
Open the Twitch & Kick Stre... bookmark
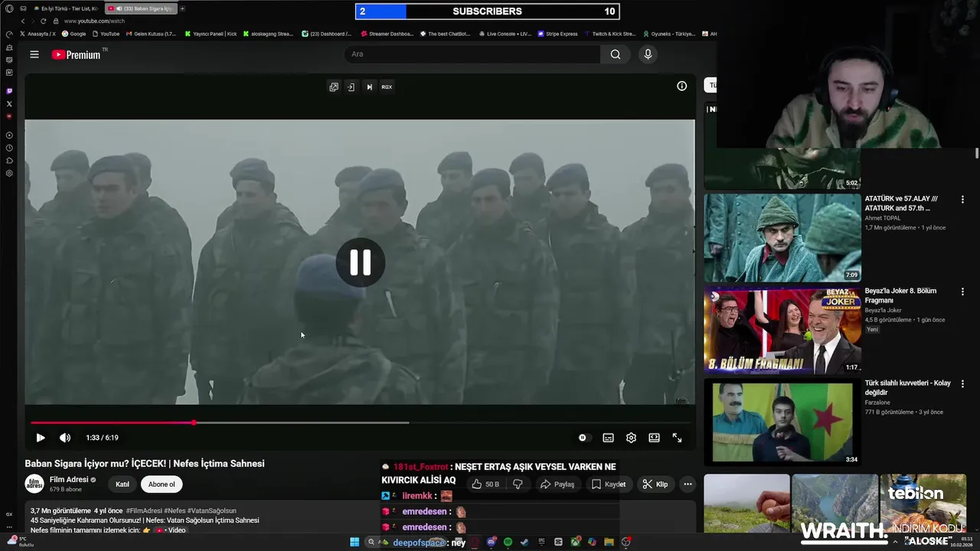pyautogui.click(x=610, y=34)
